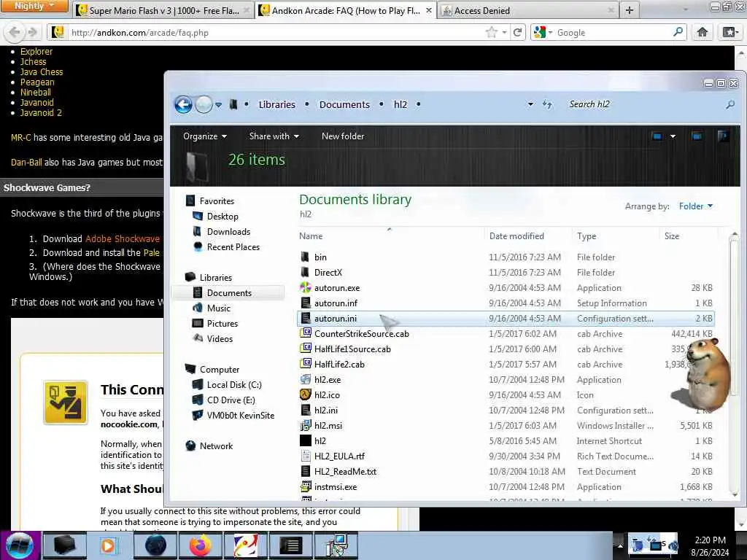This screenshot has height=560, width=747.
Task: Select the DirectX folder icon
Action: pos(306,273)
